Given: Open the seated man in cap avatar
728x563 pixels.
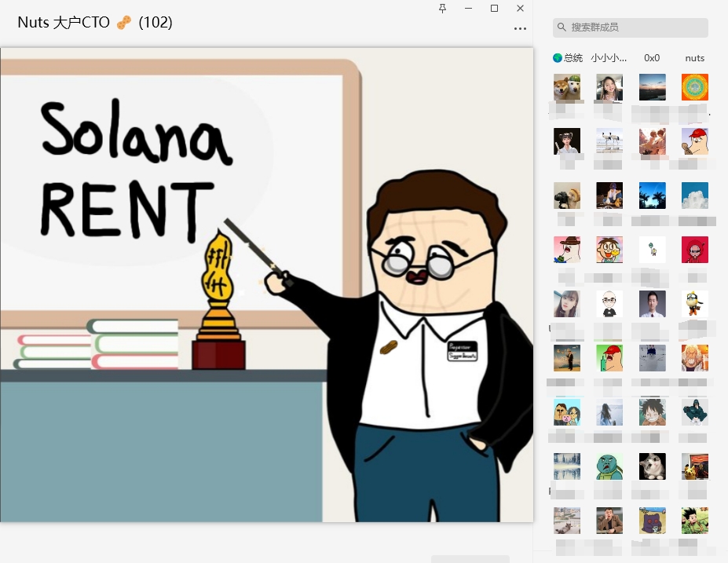Looking at the screenshot, I should pos(609,196).
